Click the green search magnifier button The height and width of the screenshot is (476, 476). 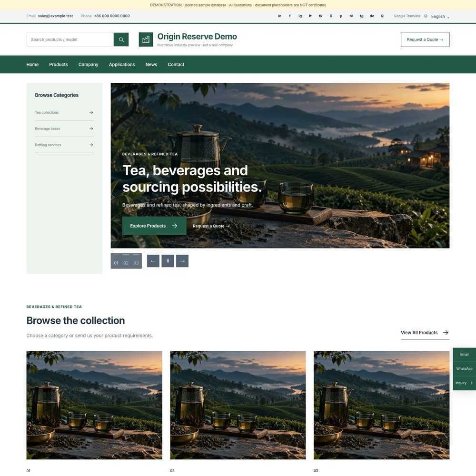tap(121, 40)
